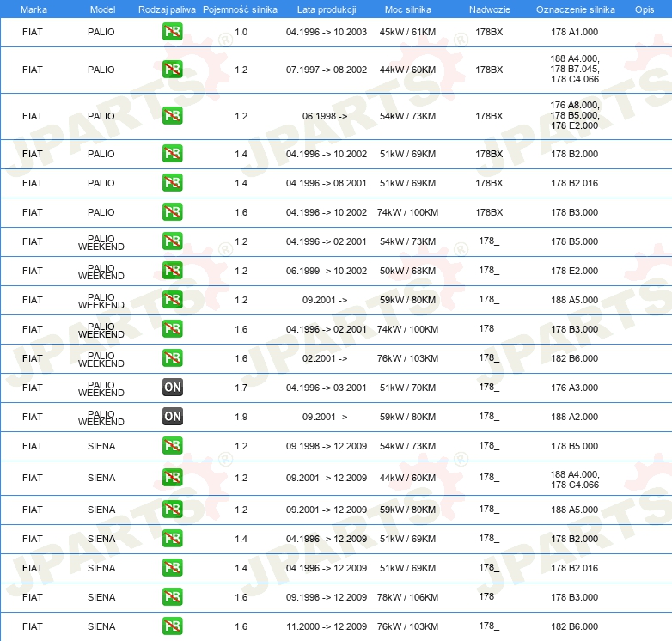The width and height of the screenshot is (672, 641).
Task: Click the Marka column header
Action: [34, 9]
